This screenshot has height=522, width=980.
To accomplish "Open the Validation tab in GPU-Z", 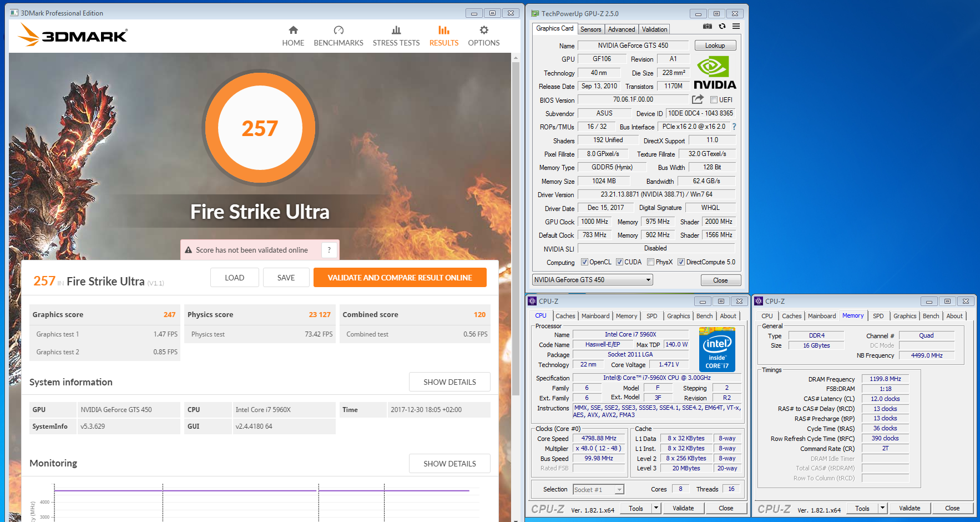I will coord(655,29).
